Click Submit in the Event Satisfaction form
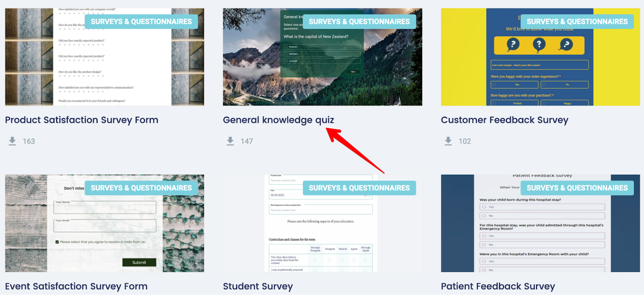The image size is (644, 295). [x=138, y=262]
